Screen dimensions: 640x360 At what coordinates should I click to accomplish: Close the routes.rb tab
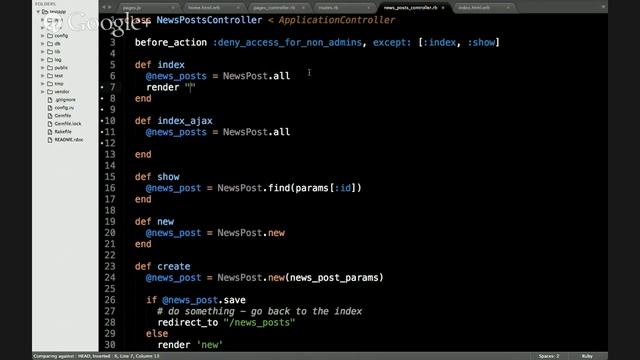click(369, 8)
